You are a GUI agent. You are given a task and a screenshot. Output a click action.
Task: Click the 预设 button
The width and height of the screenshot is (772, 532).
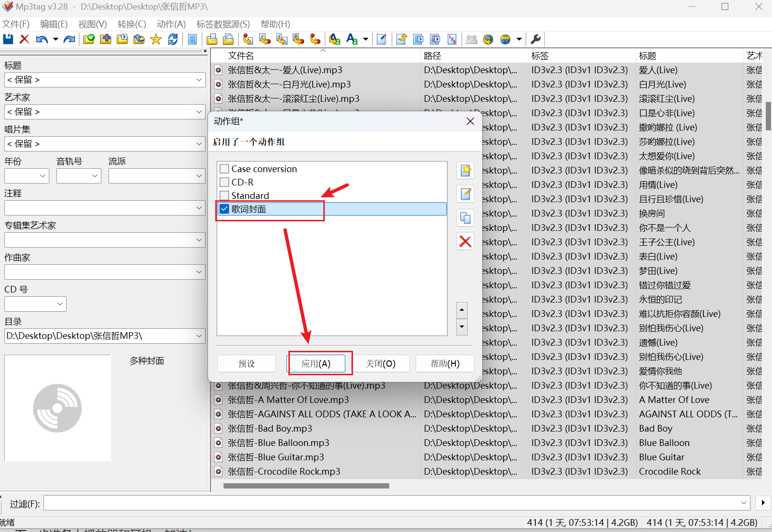tap(246, 364)
